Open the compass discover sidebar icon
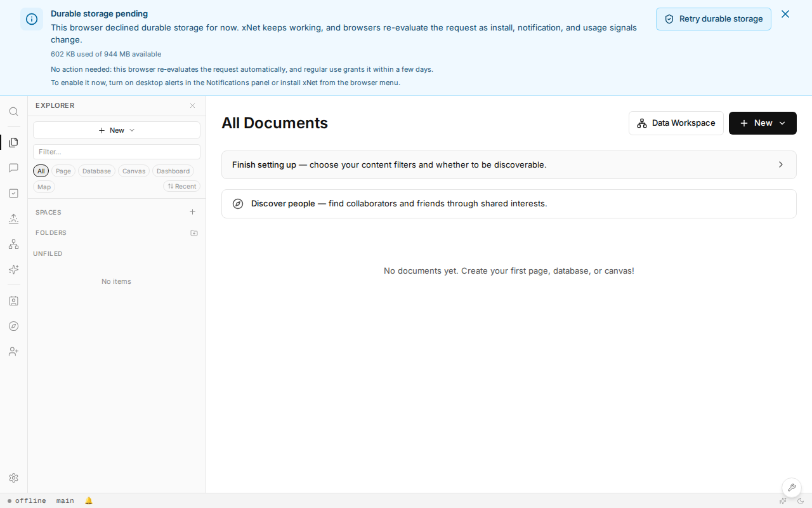 [13, 326]
